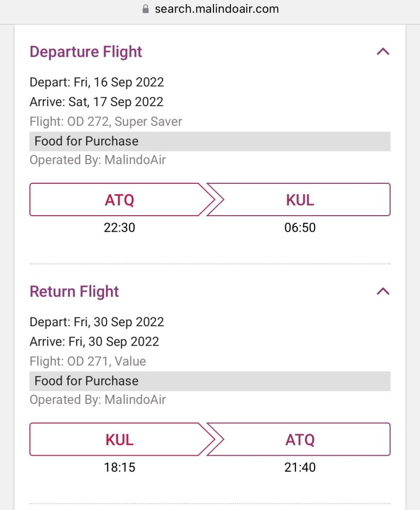Click the Depart Fri, 16 Sep 2022 line
The height and width of the screenshot is (510, 420).
[97, 82]
